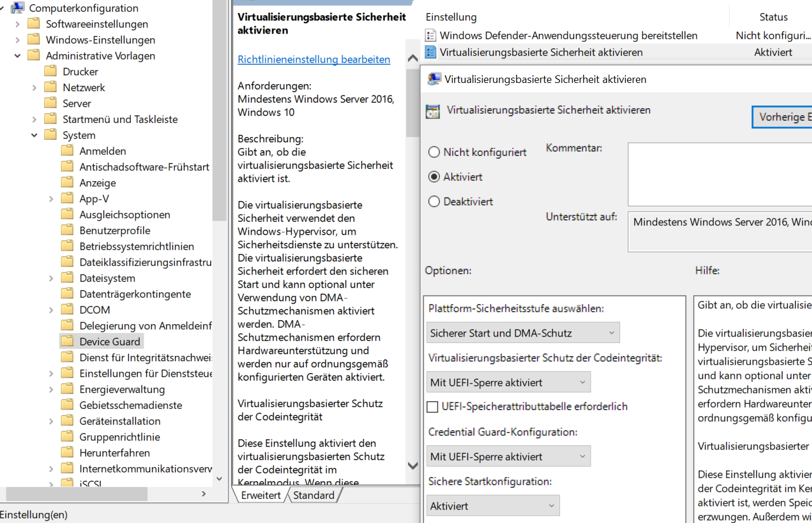Click the DCOM folder icon

click(x=67, y=309)
